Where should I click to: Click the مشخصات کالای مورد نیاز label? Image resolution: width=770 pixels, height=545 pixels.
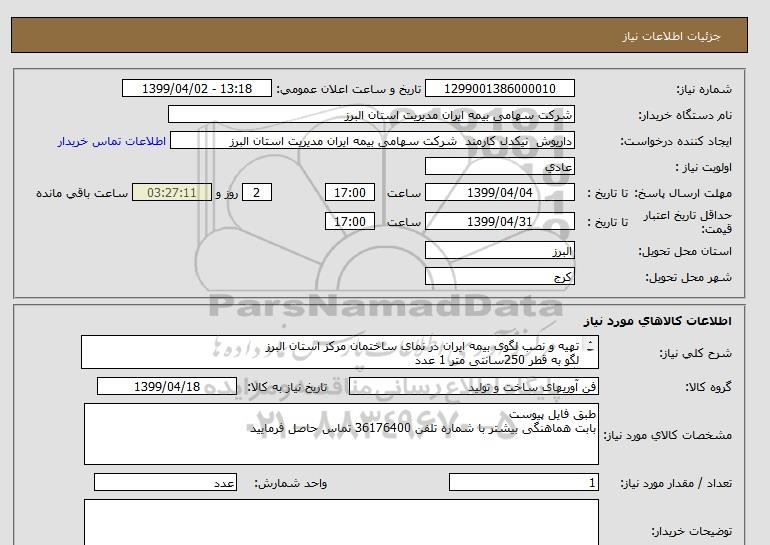point(667,435)
